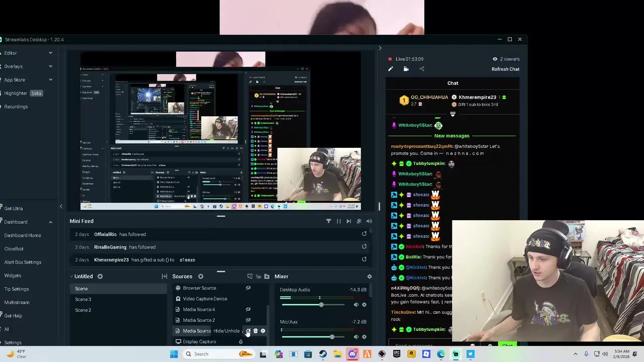Collapse the Dashboard sidebar section
The width and height of the screenshot is (644, 362).
click(50, 222)
